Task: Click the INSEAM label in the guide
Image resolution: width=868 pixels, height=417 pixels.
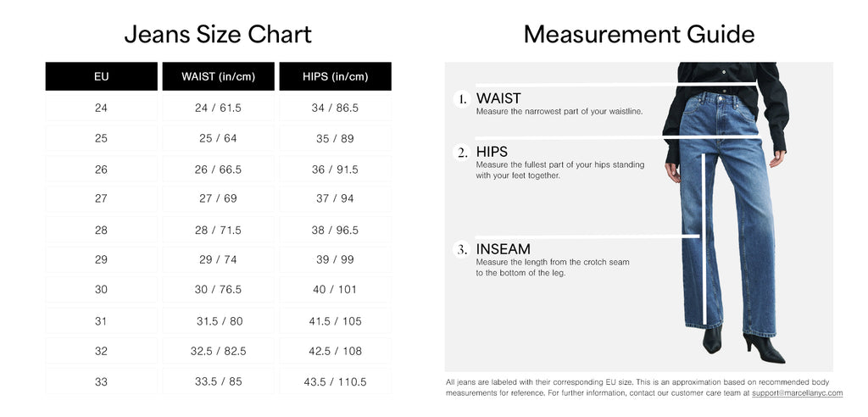Action: (x=504, y=249)
